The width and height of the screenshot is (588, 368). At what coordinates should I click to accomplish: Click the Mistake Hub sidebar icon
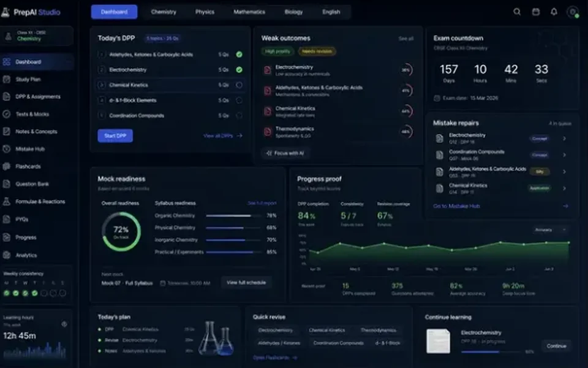[6, 148]
